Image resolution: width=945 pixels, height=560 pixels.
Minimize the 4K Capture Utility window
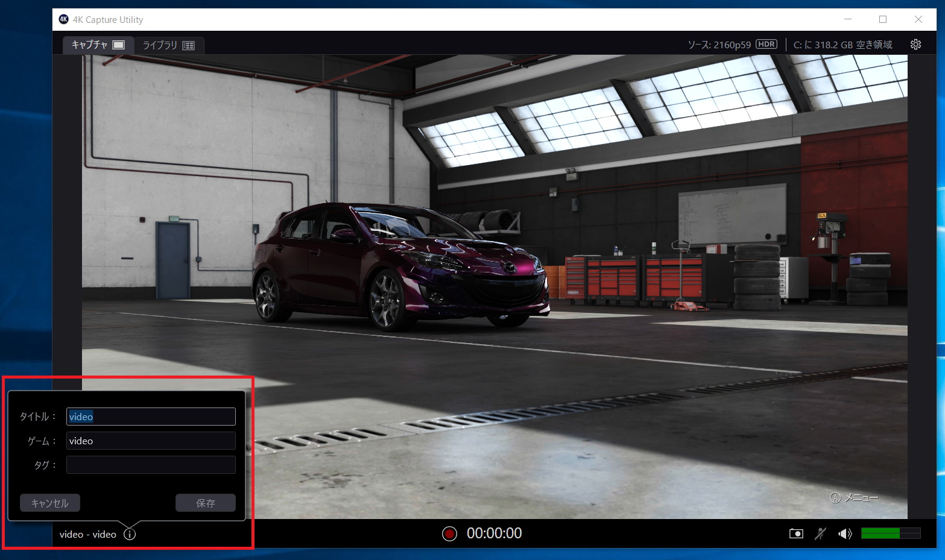848,19
